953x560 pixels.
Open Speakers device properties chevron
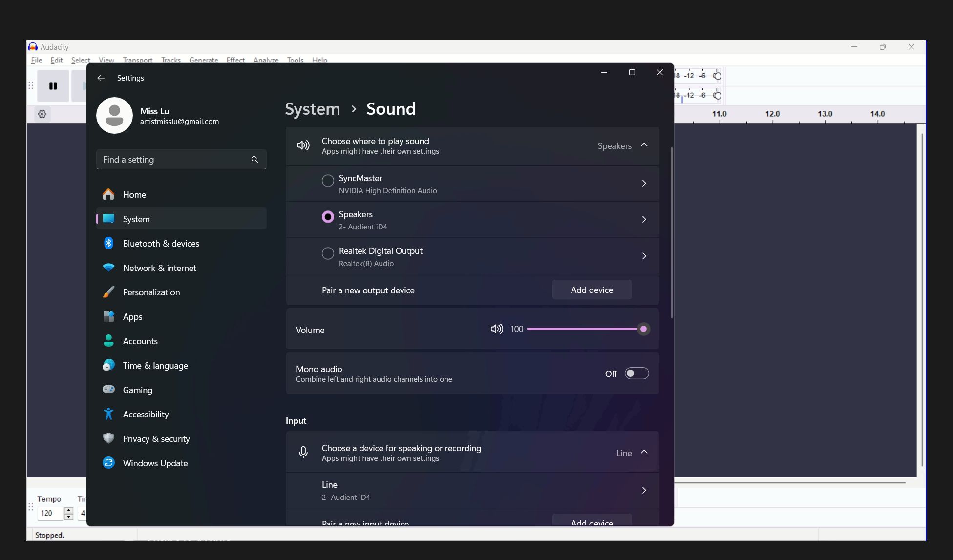click(644, 220)
